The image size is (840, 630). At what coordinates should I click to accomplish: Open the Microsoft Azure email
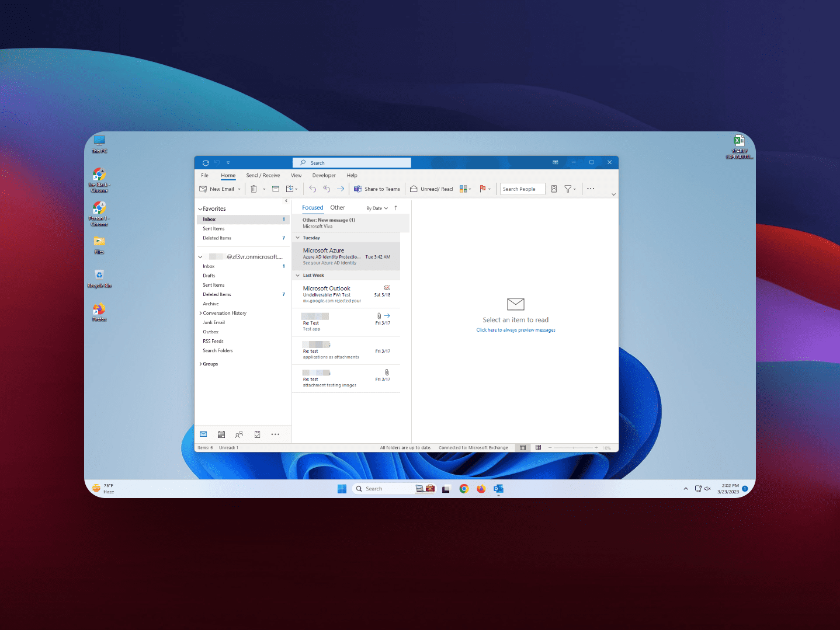[346, 256]
